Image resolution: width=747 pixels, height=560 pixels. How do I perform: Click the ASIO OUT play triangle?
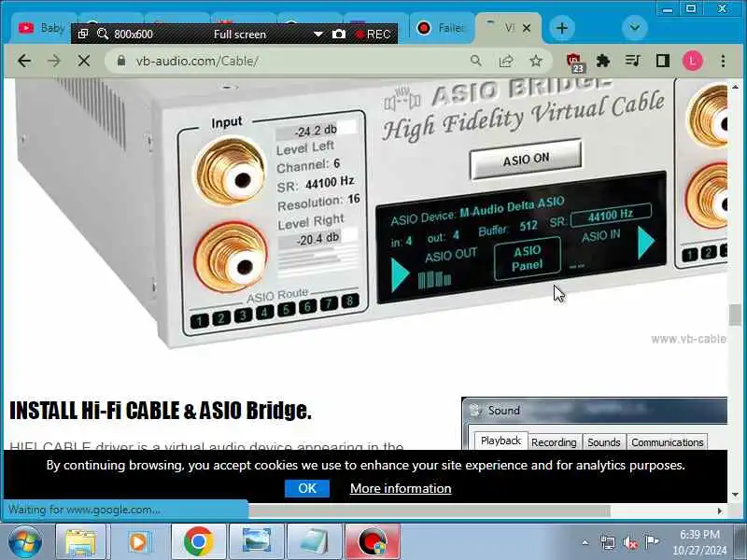click(x=400, y=274)
